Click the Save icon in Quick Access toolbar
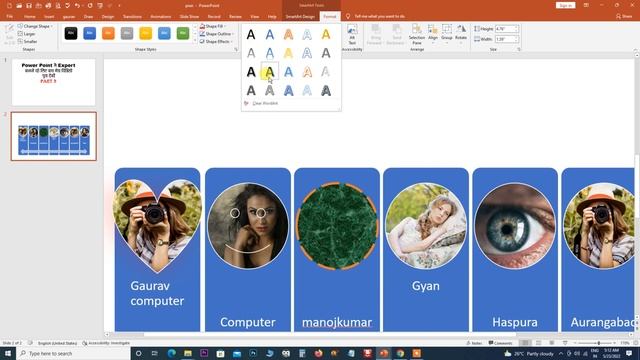 (29, 6)
